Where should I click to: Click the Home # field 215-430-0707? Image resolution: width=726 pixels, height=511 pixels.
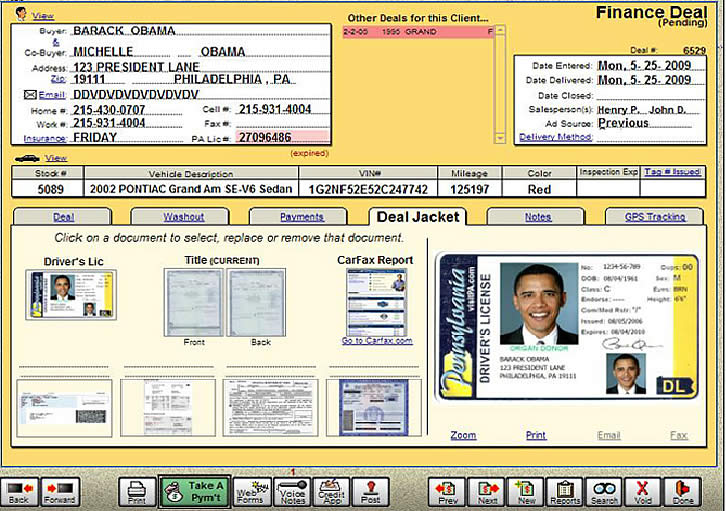(x=127, y=110)
